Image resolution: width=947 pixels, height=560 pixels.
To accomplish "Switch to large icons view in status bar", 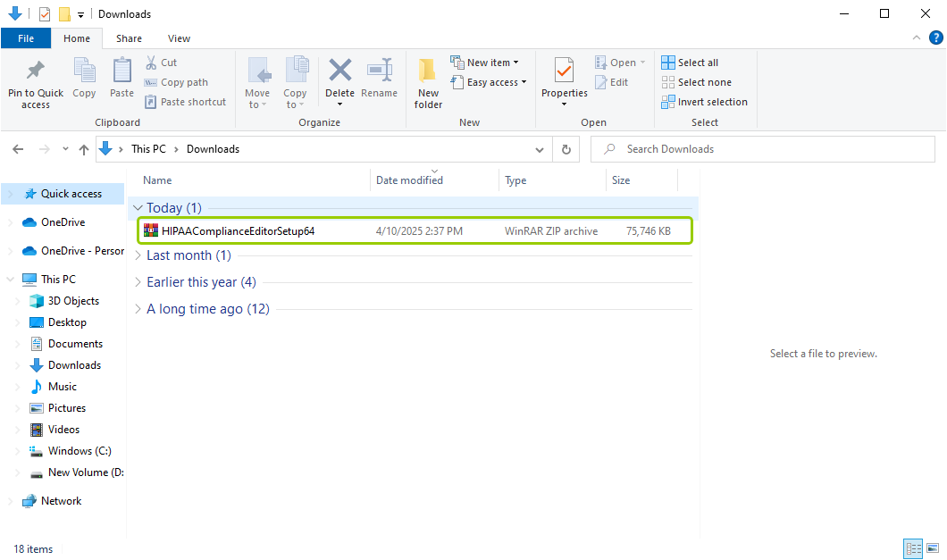I will [933, 548].
